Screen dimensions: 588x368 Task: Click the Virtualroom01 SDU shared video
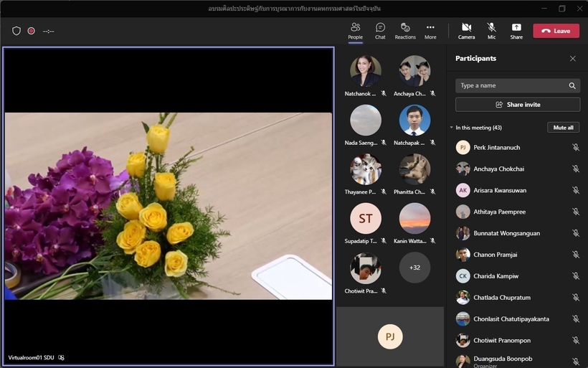click(x=169, y=206)
